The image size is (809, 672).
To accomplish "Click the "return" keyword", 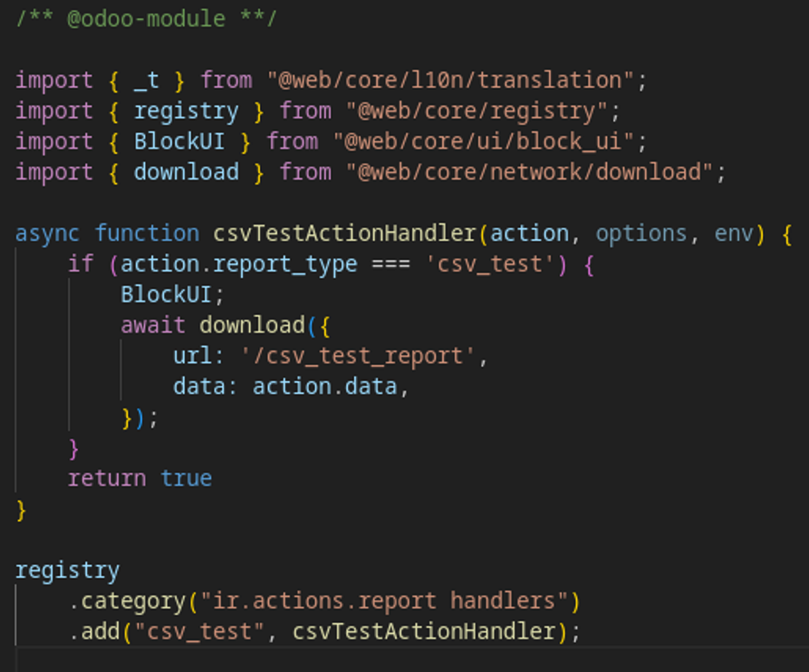I will pyautogui.click(x=107, y=478).
